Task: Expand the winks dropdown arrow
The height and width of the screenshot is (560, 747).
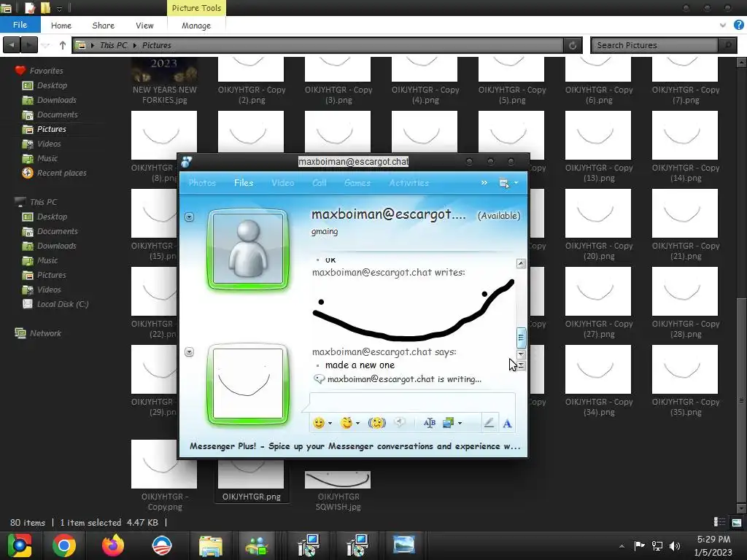Action: click(x=357, y=424)
